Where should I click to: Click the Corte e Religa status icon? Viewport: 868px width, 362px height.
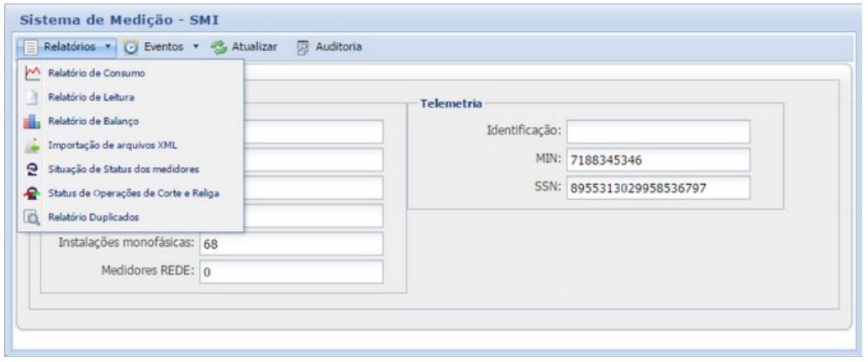[x=29, y=194]
